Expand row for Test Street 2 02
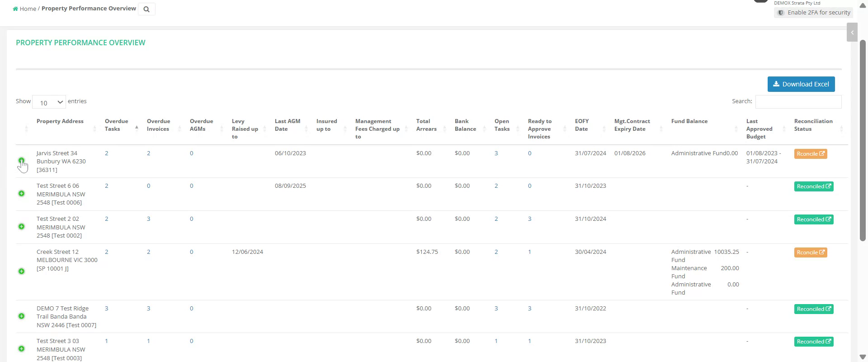The image size is (868, 362). 21,227
